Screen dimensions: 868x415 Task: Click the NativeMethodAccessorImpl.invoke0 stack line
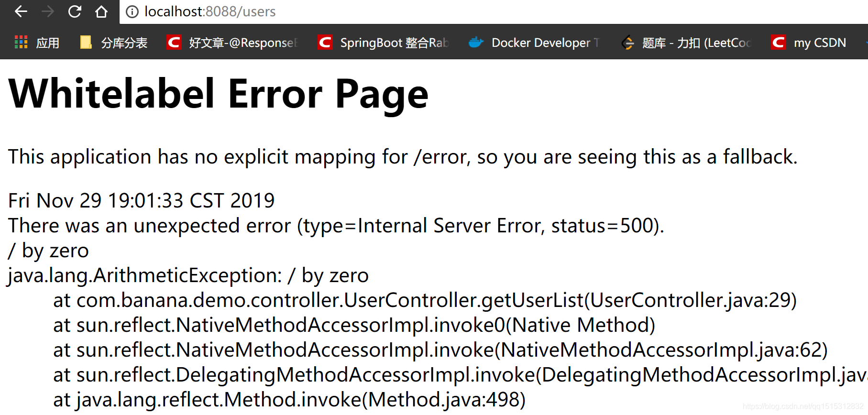coord(354,325)
